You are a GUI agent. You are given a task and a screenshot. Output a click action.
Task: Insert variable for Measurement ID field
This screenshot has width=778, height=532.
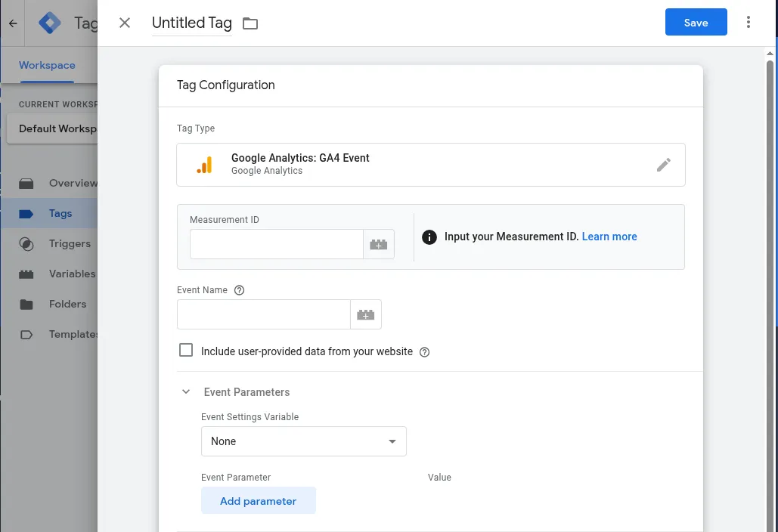point(379,244)
